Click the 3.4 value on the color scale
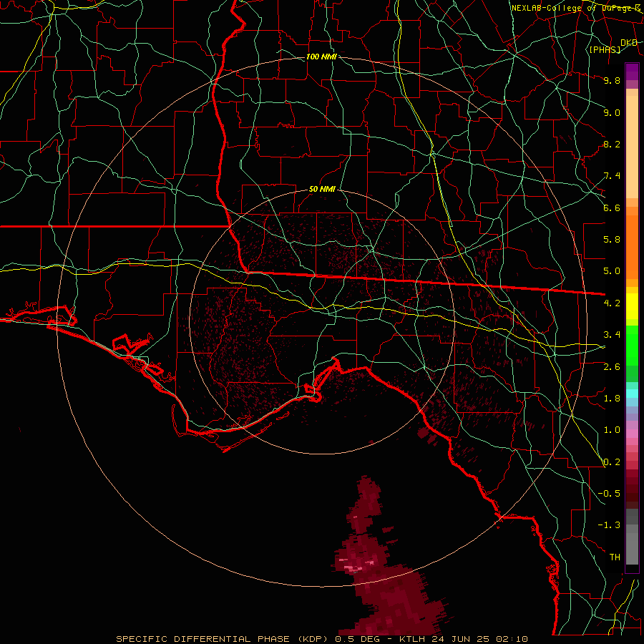 click(612, 335)
